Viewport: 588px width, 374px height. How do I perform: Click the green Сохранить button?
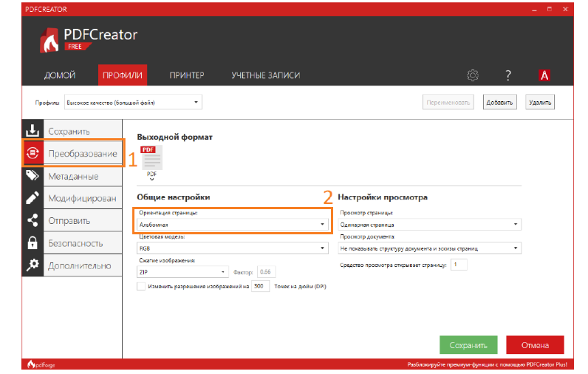coord(468,344)
